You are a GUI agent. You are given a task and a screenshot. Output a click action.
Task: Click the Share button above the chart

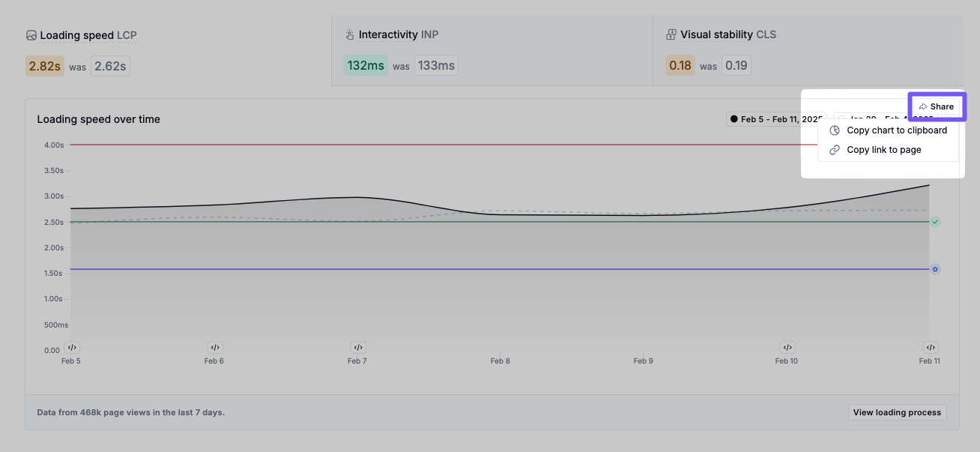tap(937, 106)
